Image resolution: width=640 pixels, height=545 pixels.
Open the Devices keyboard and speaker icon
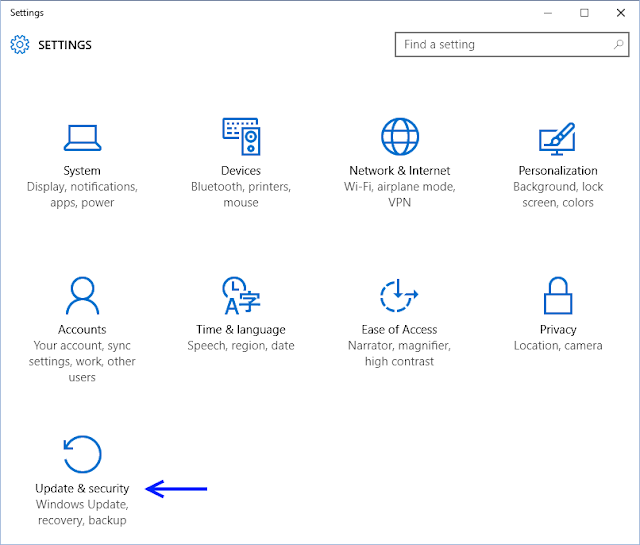241,136
